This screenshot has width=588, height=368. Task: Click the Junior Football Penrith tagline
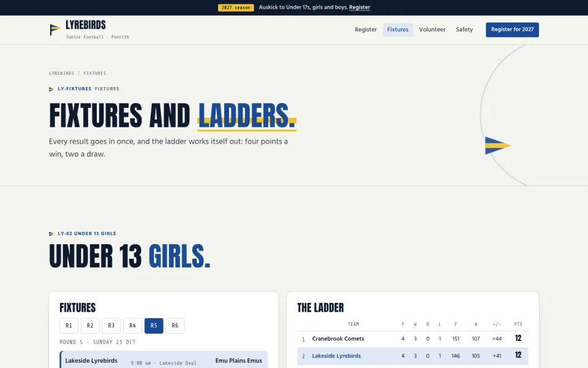pyautogui.click(x=97, y=37)
